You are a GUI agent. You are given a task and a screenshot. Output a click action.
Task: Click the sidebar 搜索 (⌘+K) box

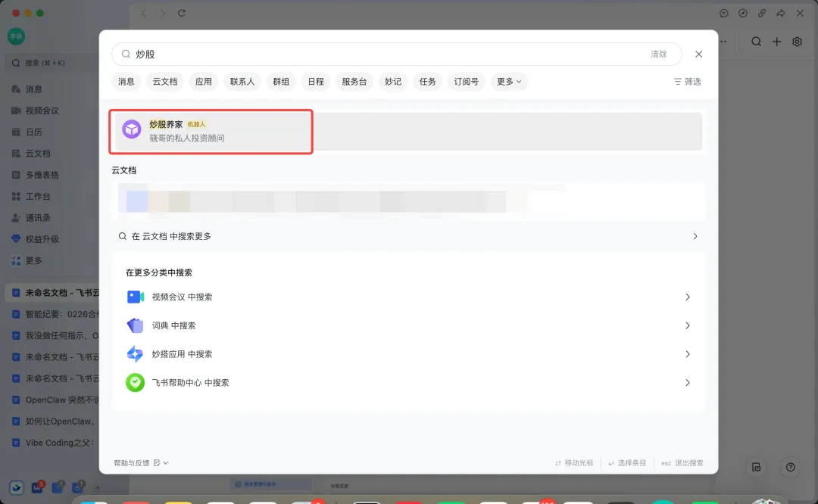(x=52, y=63)
